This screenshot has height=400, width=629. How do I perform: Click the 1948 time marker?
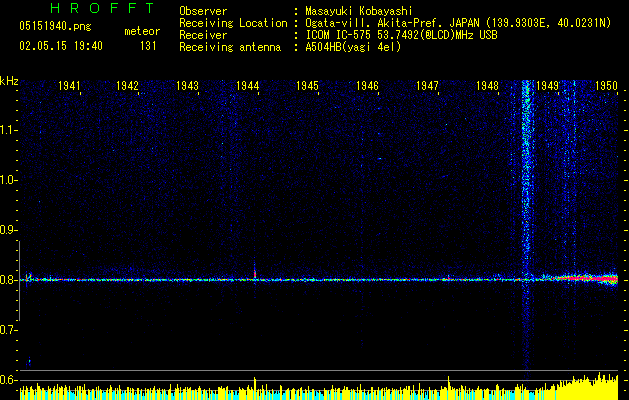coord(487,86)
